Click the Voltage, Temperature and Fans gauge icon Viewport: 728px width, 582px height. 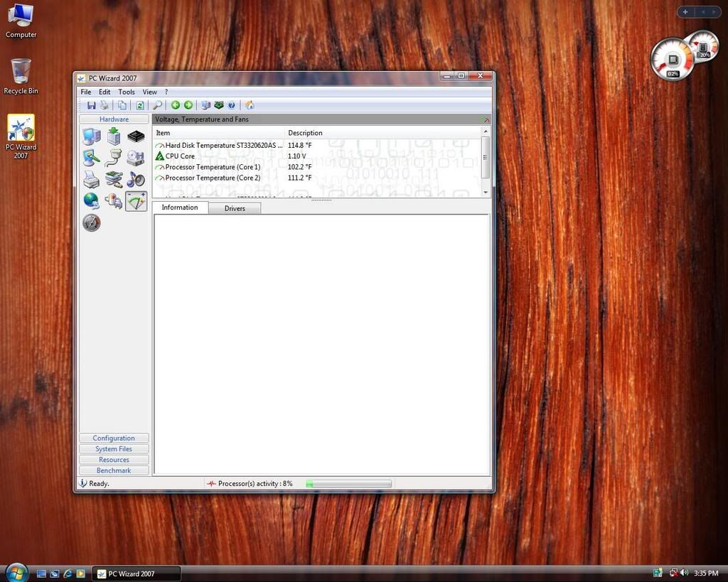click(x=136, y=201)
